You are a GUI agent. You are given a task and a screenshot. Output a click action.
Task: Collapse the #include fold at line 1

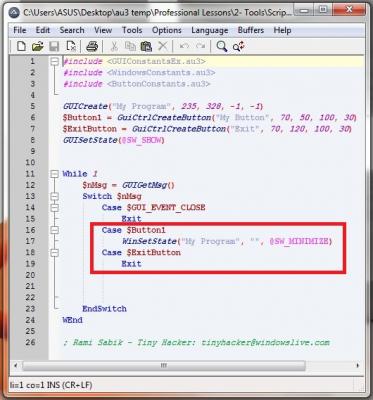point(54,62)
